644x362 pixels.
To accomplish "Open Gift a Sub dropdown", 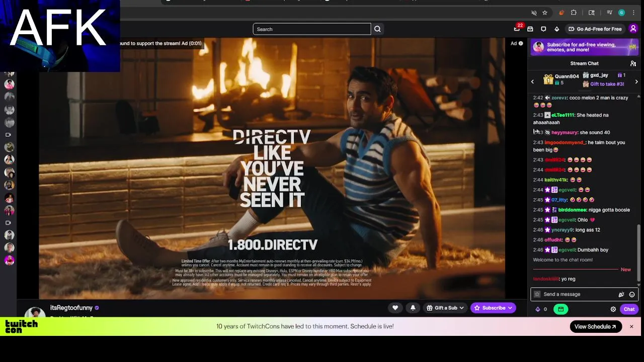I will point(446,308).
